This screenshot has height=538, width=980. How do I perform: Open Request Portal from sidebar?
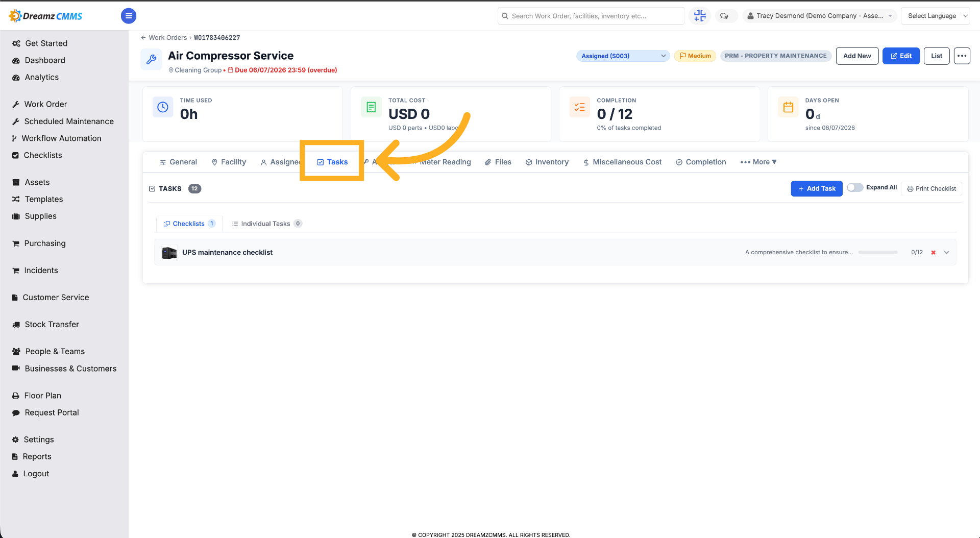[52, 412]
